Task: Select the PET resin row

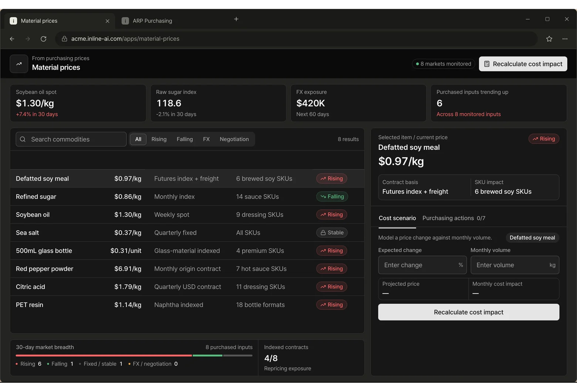Action: pos(187,305)
